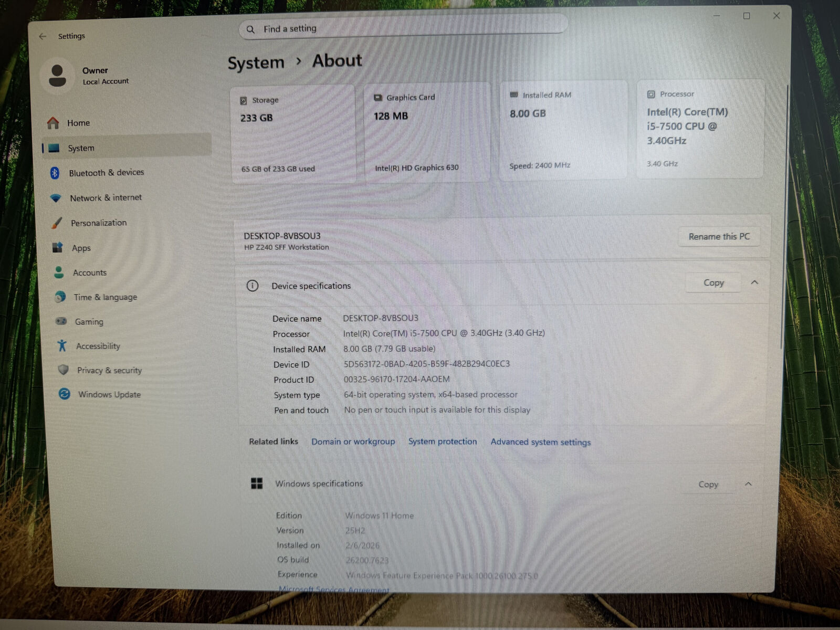Collapse the Windows specifications section

coord(748,484)
